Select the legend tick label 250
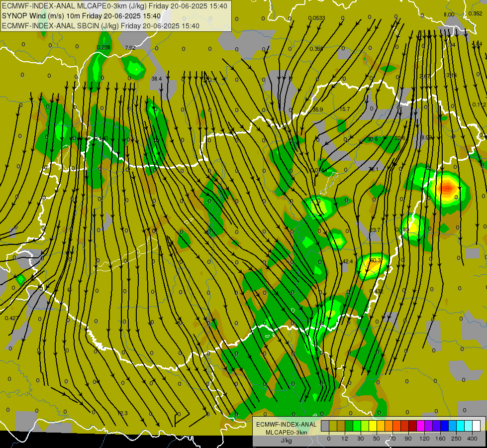The height and width of the screenshot is (448, 487). click(456, 439)
